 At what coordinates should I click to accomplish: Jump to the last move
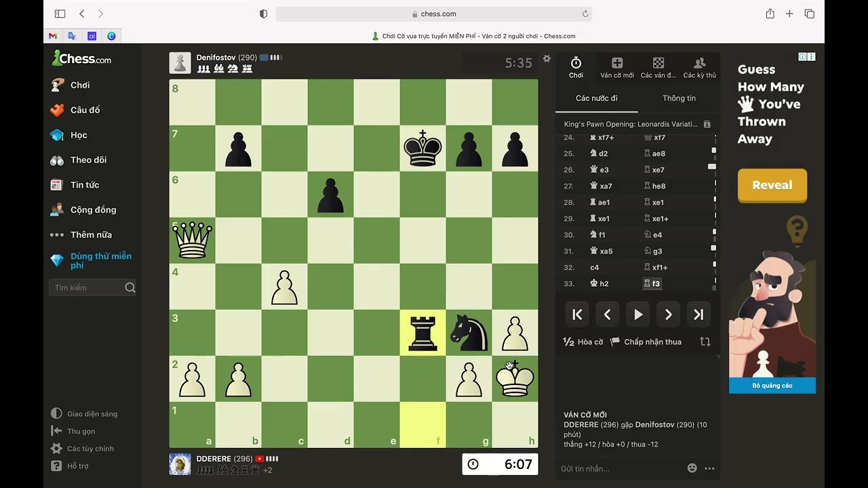click(698, 314)
